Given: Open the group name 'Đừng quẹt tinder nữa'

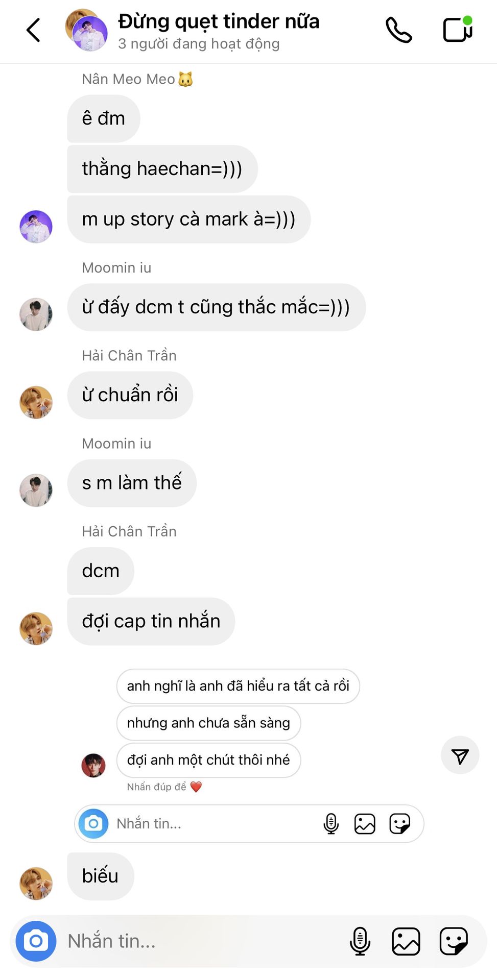Looking at the screenshot, I should tap(219, 21).
